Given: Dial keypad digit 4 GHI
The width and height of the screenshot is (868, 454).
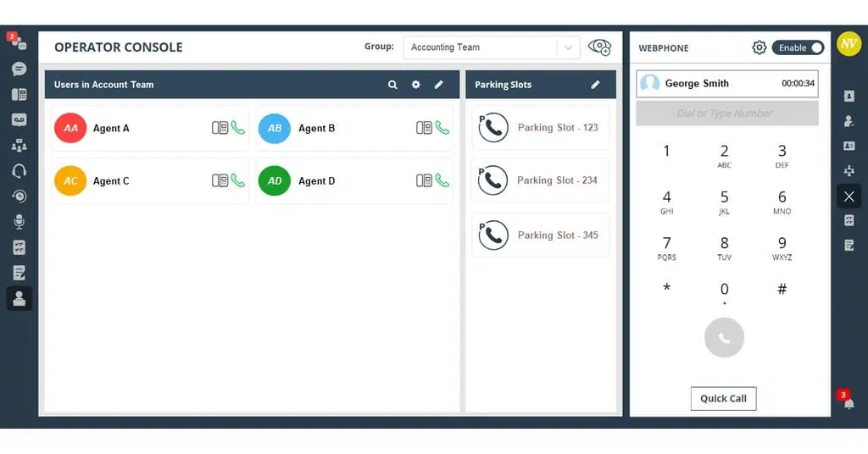Looking at the screenshot, I should point(666,202).
